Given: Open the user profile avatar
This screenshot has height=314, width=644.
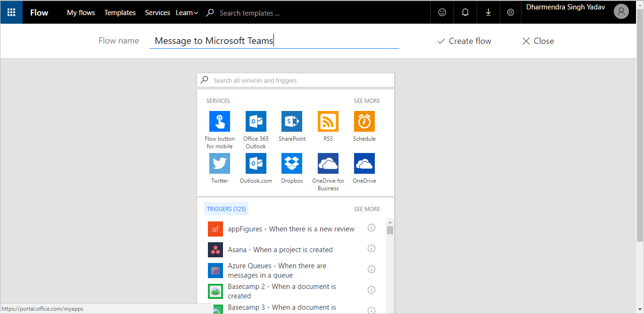Looking at the screenshot, I should point(621,12).
